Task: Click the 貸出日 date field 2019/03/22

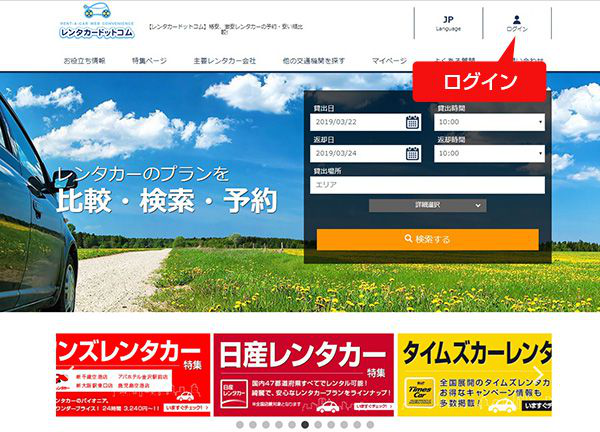Action: click(x=365, y=122)
